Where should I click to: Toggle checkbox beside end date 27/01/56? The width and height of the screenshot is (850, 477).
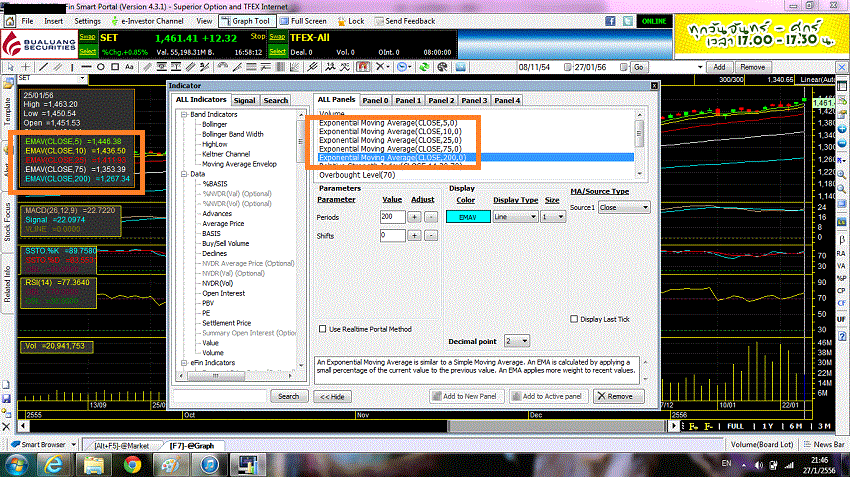coord(567,67)
